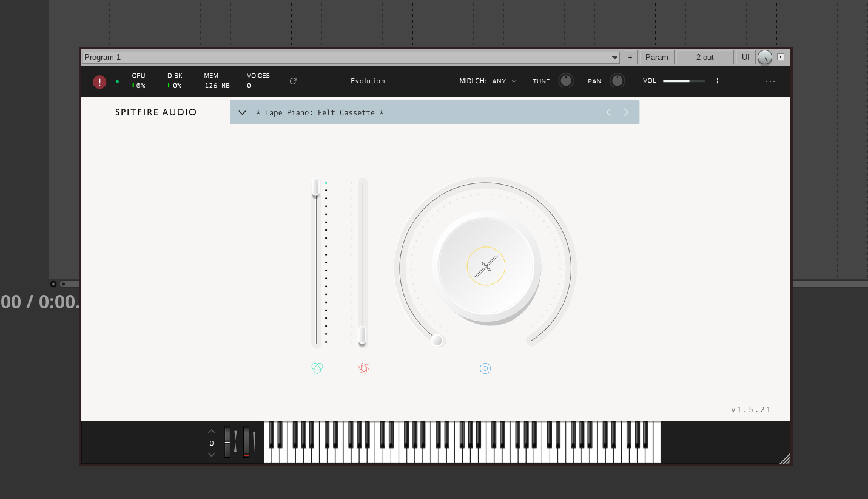Click the keyboard octave down arrow
Image resolution: width=868 pixels, height=499 pixels.
[212, 454]
